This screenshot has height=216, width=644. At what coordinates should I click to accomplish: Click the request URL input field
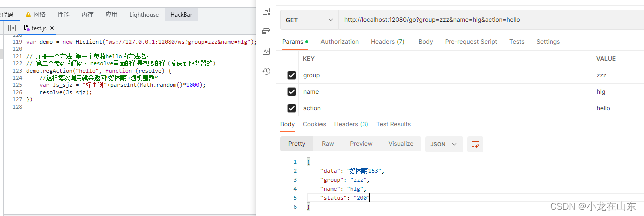click(491, 20)
